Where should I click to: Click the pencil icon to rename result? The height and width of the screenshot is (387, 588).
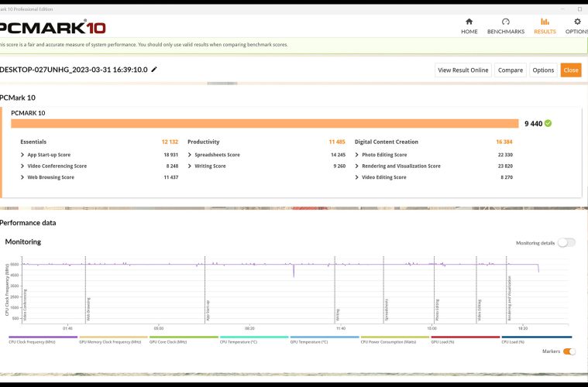pos(154,70)
